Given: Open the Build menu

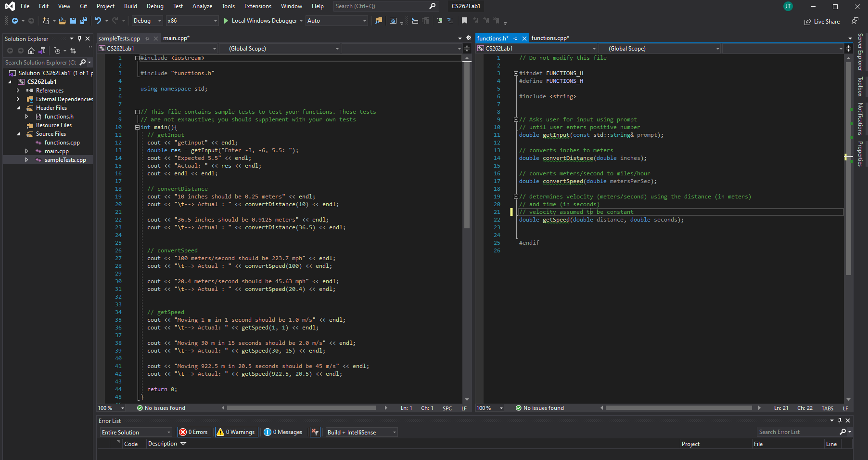Looking at the screenshot, I should (x=130, y=6).
